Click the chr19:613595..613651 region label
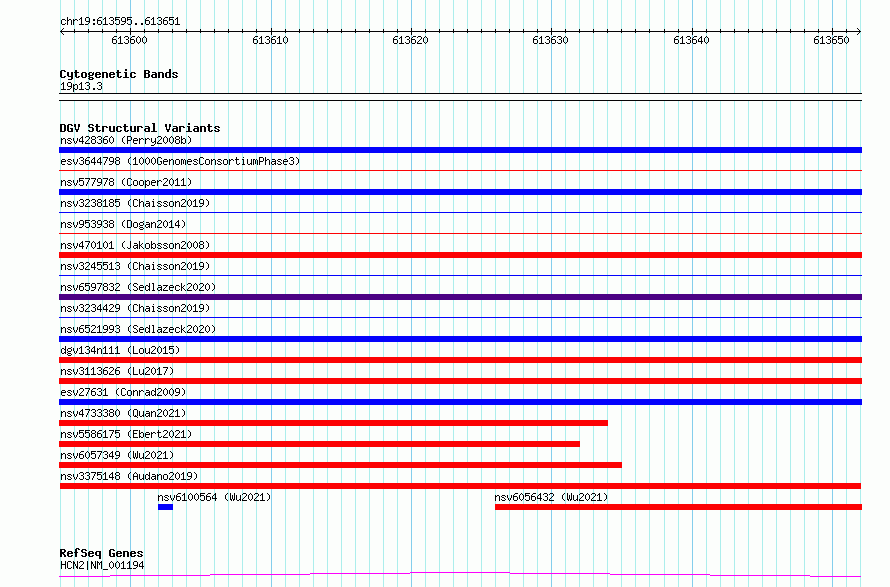Image resolution: width=890 pixels, height=587 pixels. tap(120, 22)
